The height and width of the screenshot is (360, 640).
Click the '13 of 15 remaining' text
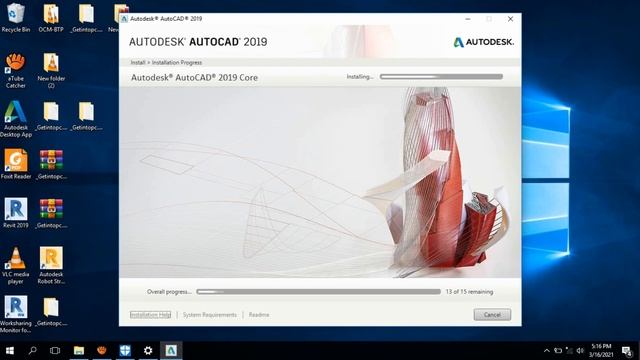point(469,292)
